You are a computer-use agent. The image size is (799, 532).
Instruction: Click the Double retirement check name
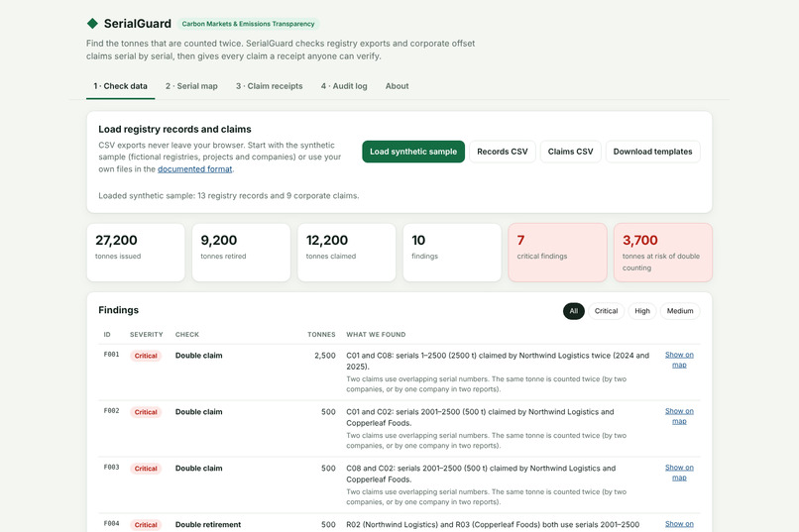pos(208,524)
